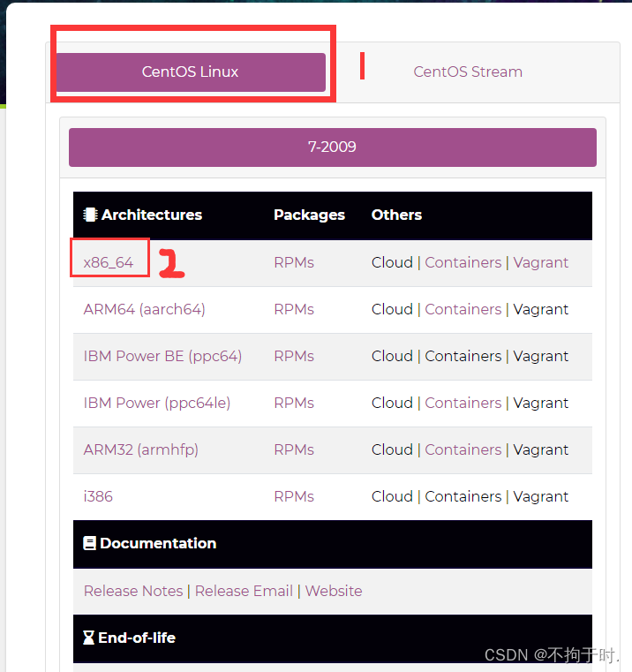
Task: Click the Architectures chip icon
Action: coord(90,215)
